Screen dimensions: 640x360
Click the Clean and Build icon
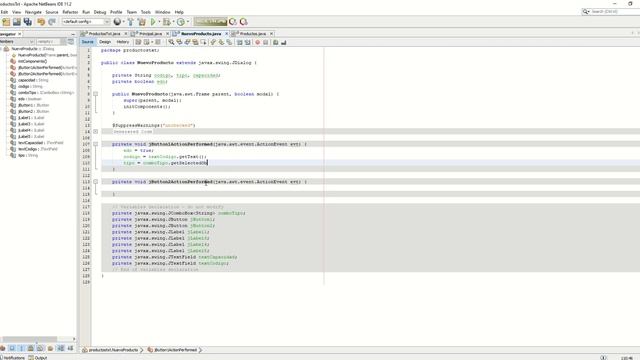click(x=142, y=22)
